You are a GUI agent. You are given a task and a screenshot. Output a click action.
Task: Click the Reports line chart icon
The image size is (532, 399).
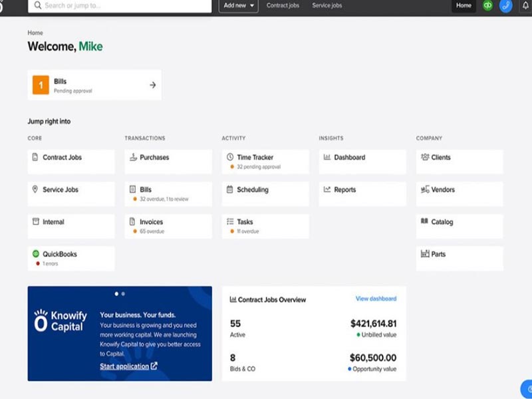[327, 190]
